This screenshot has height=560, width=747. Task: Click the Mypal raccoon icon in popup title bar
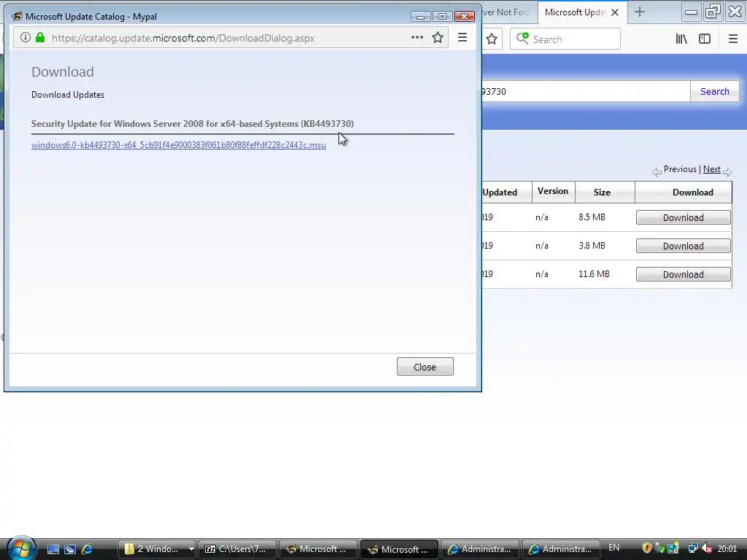point(17,16)
